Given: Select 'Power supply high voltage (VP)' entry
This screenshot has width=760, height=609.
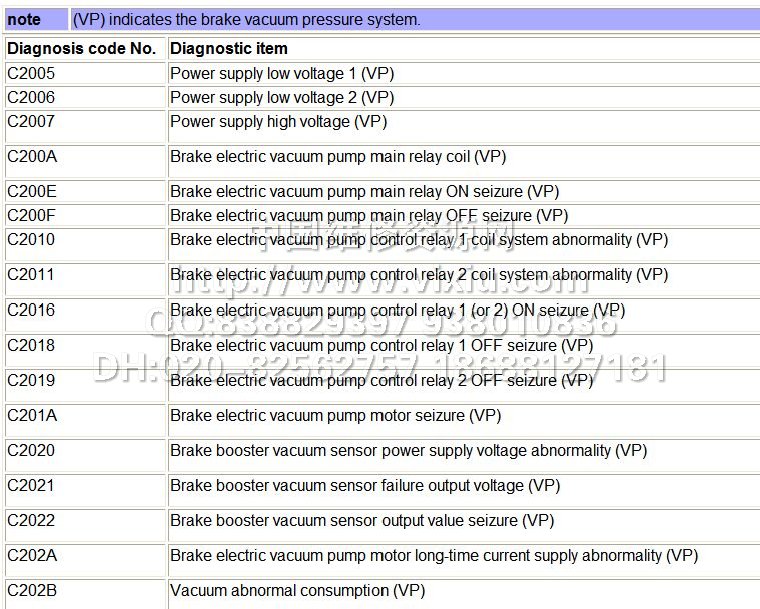Looking at the screenshot, I should coord(278,121).
